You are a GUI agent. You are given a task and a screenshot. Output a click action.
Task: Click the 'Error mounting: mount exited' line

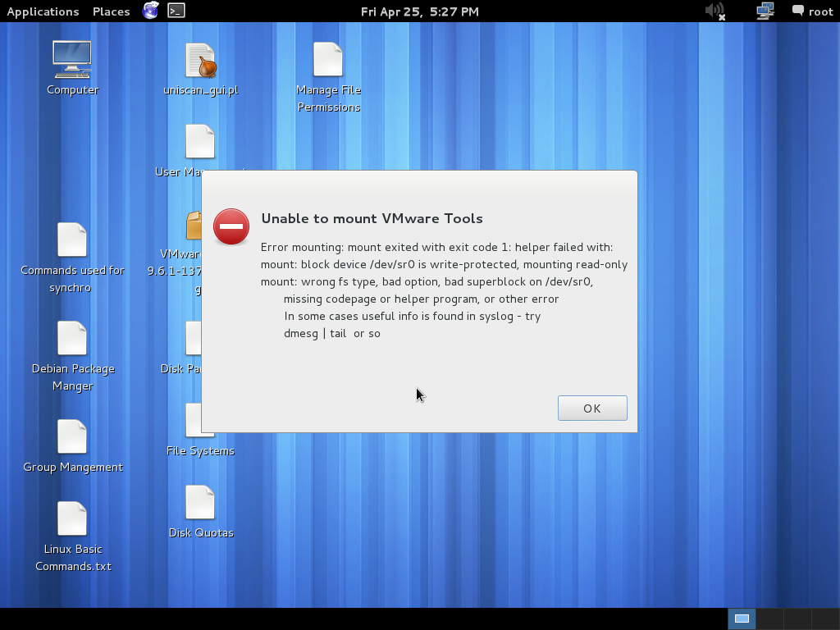tap(436, 247)
